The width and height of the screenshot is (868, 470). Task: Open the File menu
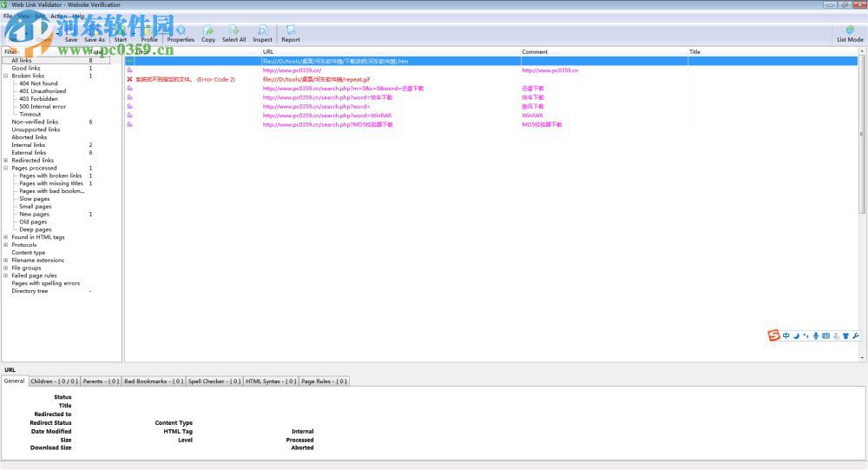tap(8, 17)
